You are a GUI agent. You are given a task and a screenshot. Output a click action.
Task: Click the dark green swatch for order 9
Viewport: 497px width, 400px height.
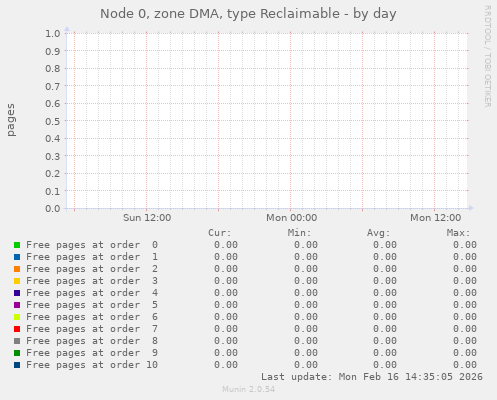click(x=17, y=353)
